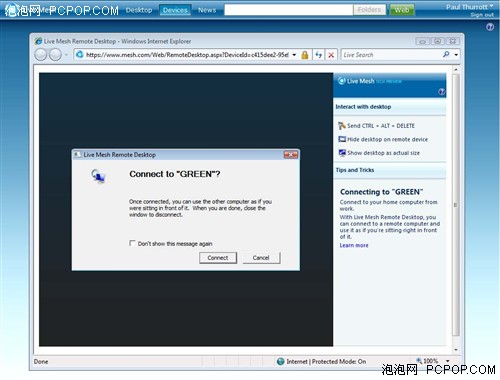
Task: Click the Hide desktop monitor icon
Action: click(342, 139)
